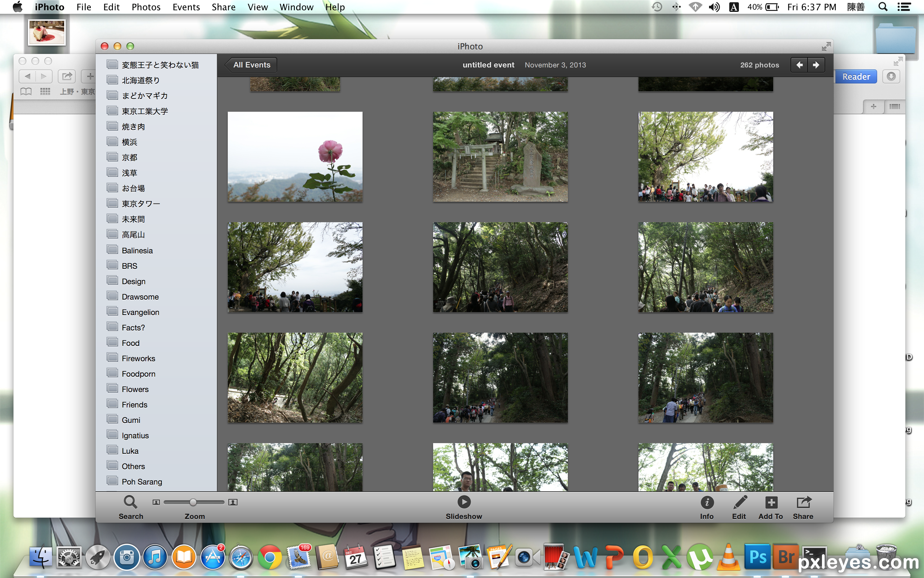This screenshot has width=924, height=578.
Task: Open Photoshop from the Dock
Action: (757, 556)
